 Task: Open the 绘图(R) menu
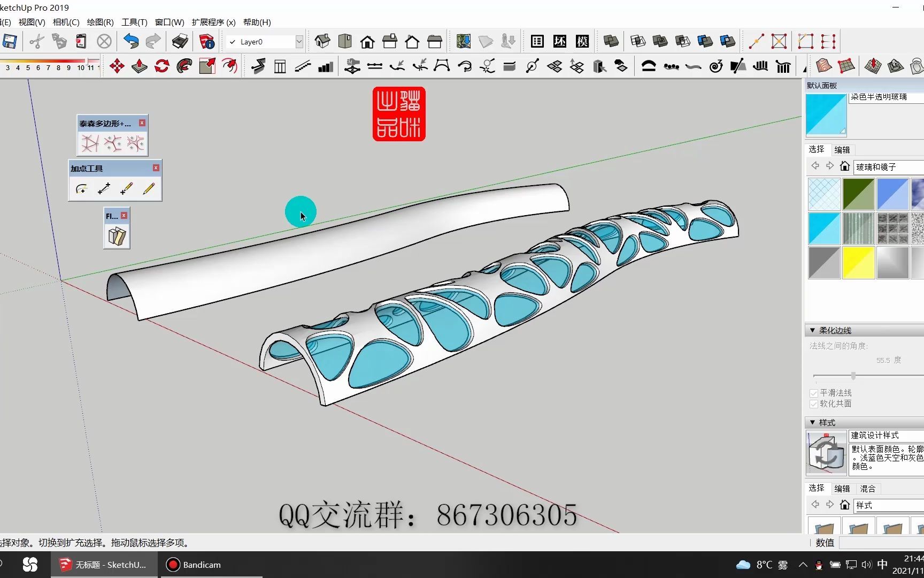tap(100, 22)
